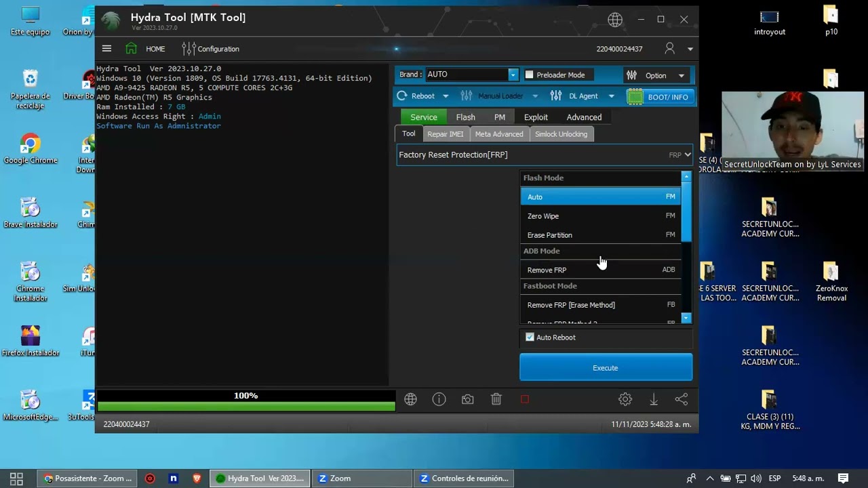Screen dimensions: 868x488
Task: Switch to the Service tab
Action: click(424, 117)
